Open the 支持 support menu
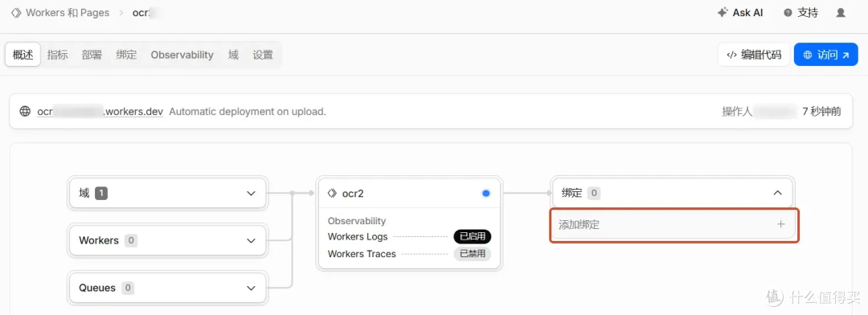868x315 pixels. coord(801,13)
